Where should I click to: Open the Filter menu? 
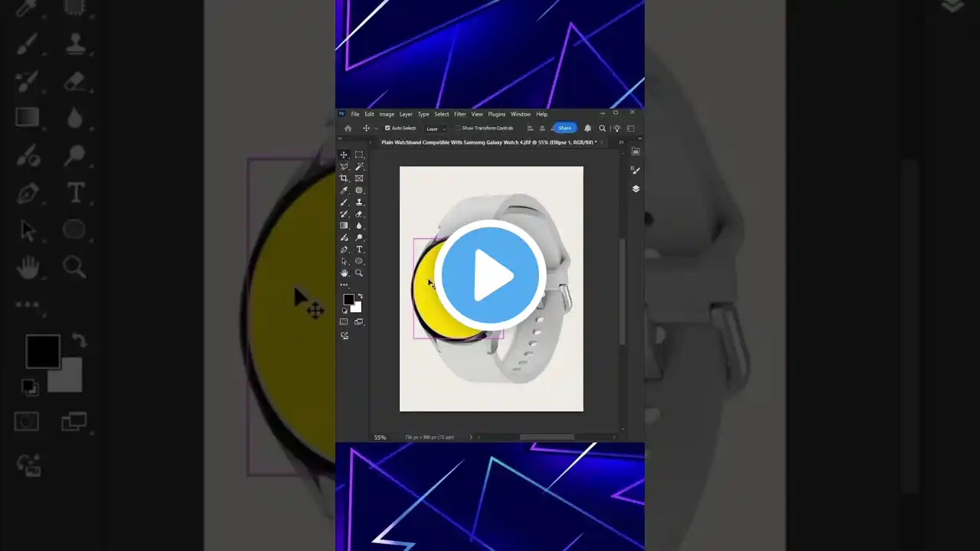(459, 114)
